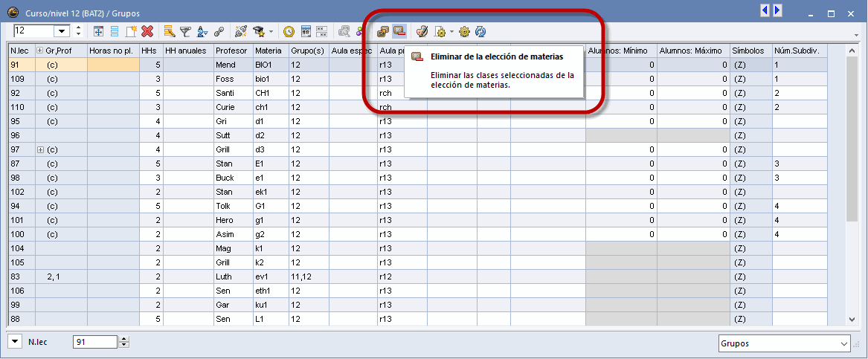The height and width of the screenshot is (359, 868).
Task: Click the blue refresh arrows icon
Action: pos(480,31)
